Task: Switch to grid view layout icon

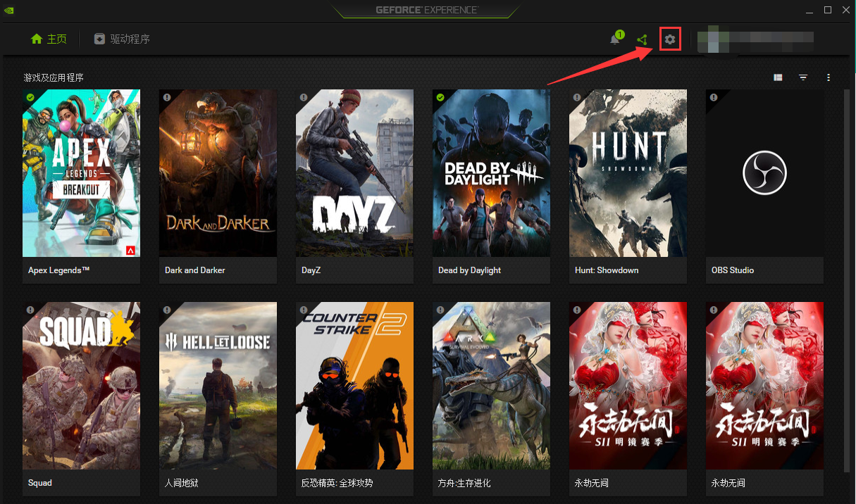Action: click(x=779, y=77)
